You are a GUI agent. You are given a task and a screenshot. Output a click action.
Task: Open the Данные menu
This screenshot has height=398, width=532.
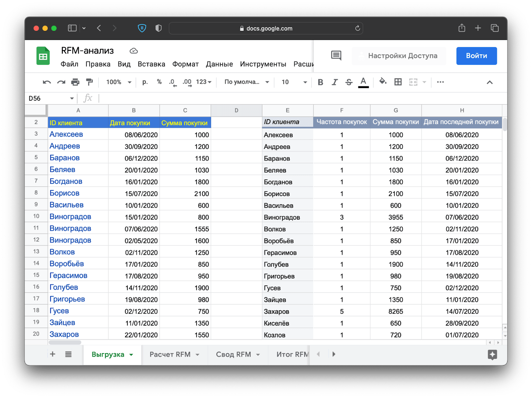(219, 64)
